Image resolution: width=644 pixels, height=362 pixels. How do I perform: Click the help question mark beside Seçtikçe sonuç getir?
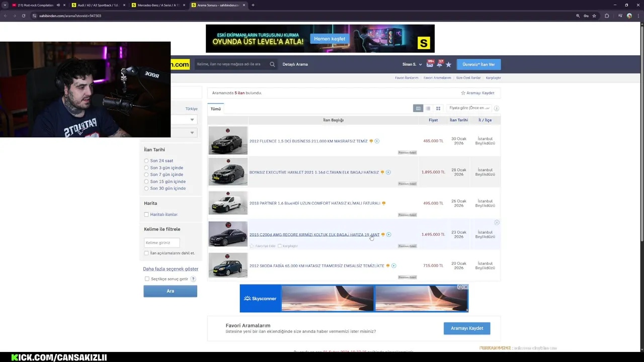(193, 279)
